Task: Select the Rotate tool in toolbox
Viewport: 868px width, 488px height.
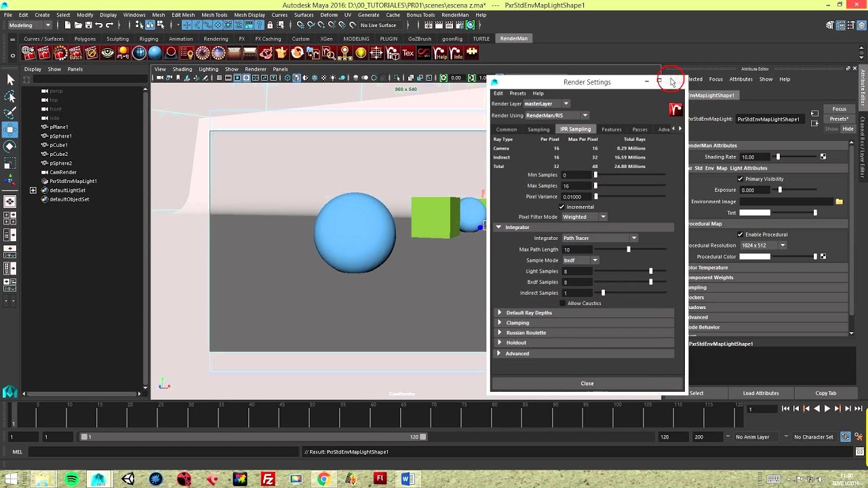Action: (x=10, y=146)
